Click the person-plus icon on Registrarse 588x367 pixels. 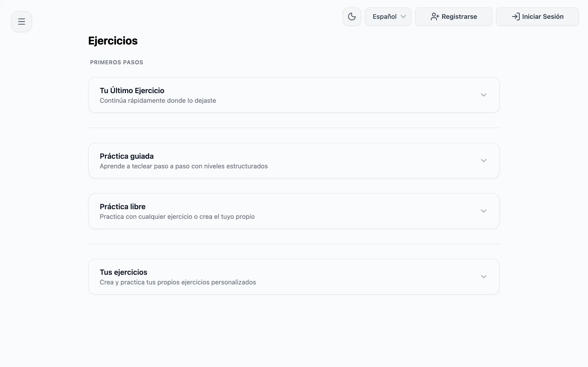435,17
